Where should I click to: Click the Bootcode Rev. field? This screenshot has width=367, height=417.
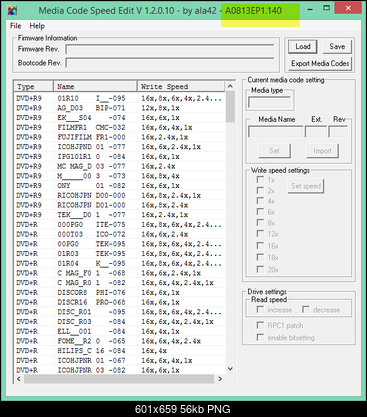(170, 63)
